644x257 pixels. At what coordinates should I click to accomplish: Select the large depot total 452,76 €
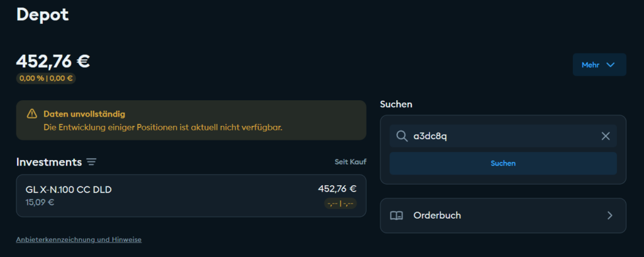53,61
